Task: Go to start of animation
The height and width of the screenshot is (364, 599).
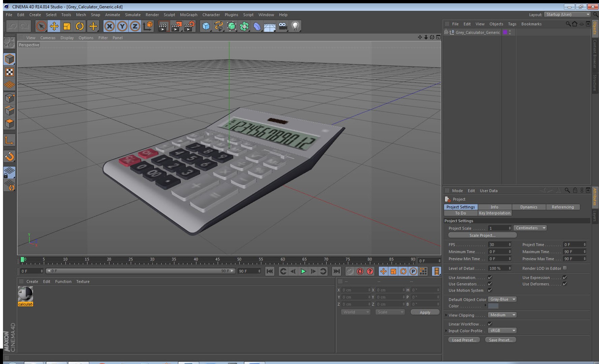Action: click(x=270, y=271)
